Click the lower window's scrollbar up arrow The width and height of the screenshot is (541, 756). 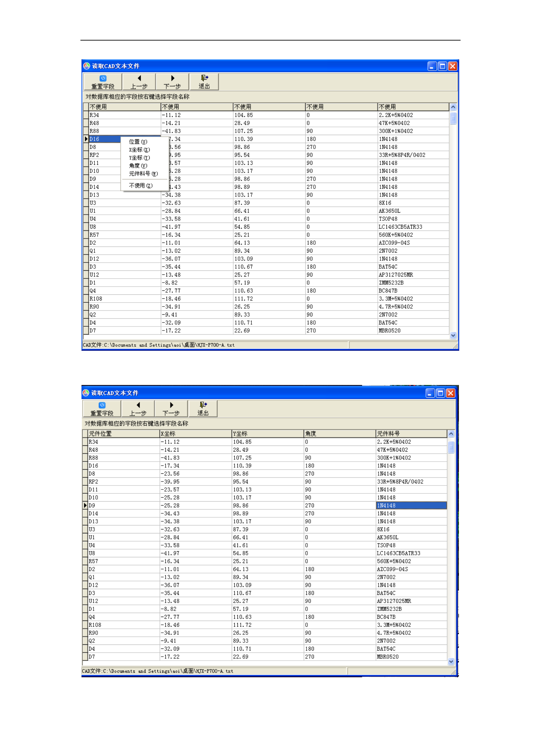coord(451,434)
